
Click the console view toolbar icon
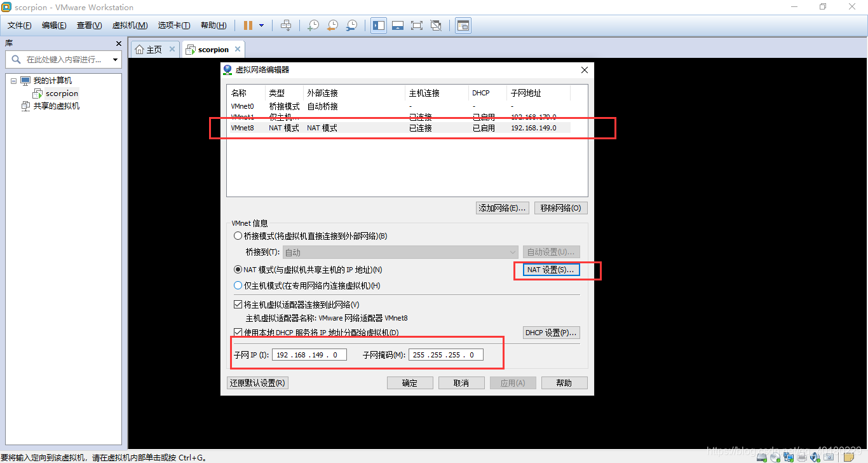[463, 25]
